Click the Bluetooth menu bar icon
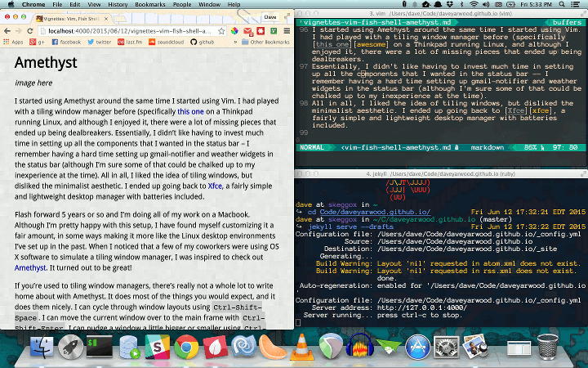588x368 pixels. point(461,5)
